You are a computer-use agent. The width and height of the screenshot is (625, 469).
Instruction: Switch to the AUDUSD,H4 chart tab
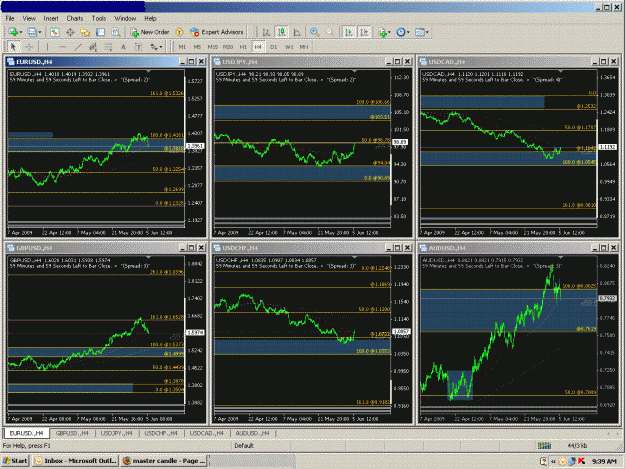[x=252, y=433]
